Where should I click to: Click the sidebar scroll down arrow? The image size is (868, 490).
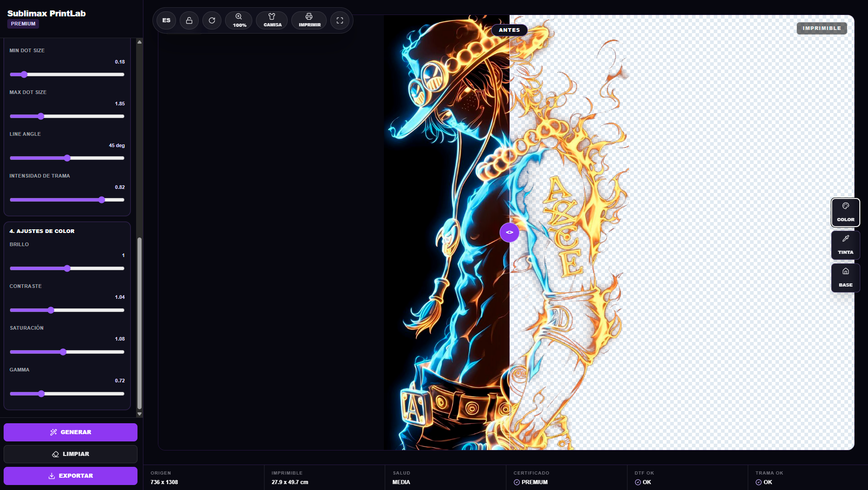[139, 414]
